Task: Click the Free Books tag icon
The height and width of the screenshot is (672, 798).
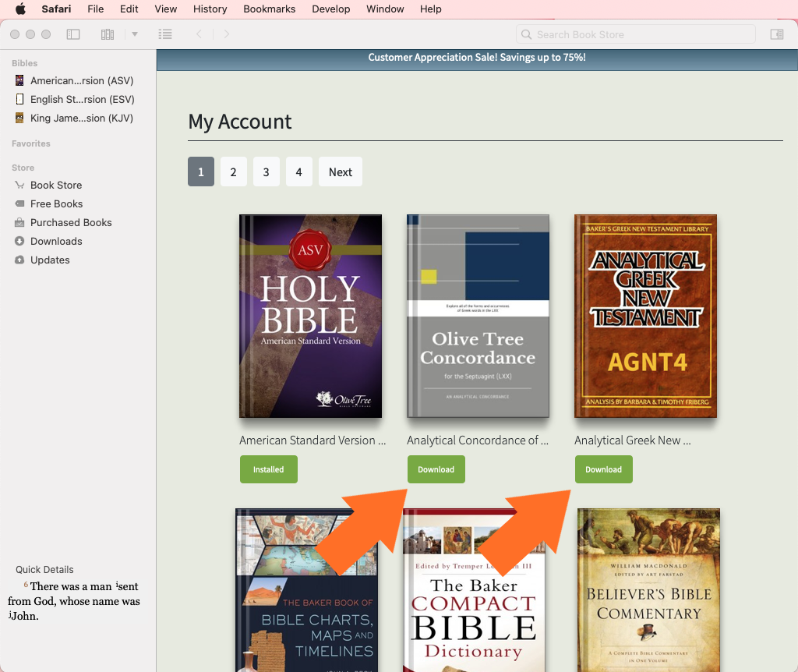Action: coord(19,203)
